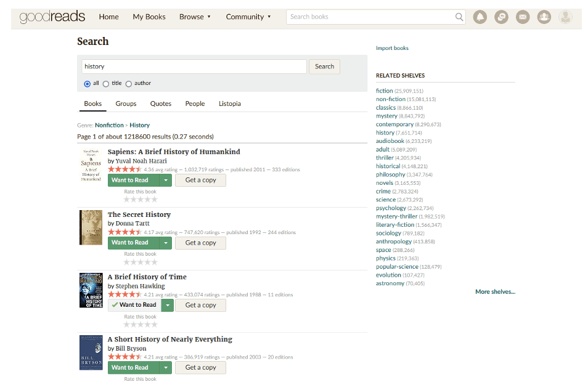Image resolution: width=588 pixels, height=382 pixels.
Task: Switch to the People tab
Action: coord(195,104)
